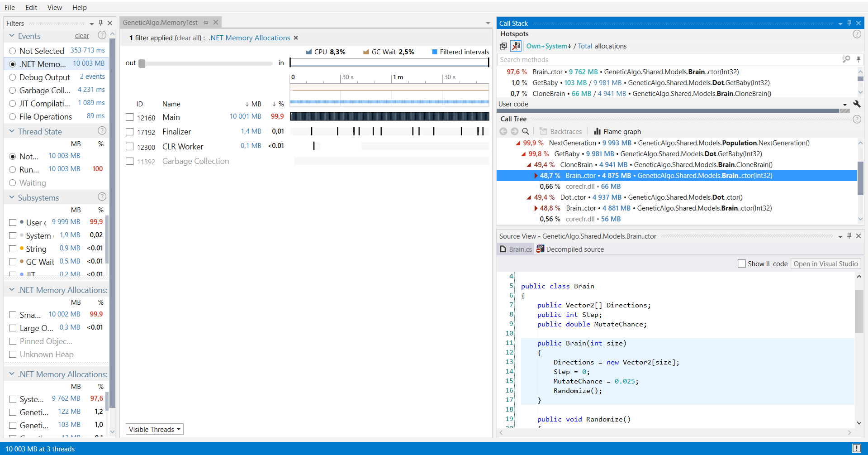Show help for Subsystems filter
This screenshot has height=455, width=868.
coord(102,197)
